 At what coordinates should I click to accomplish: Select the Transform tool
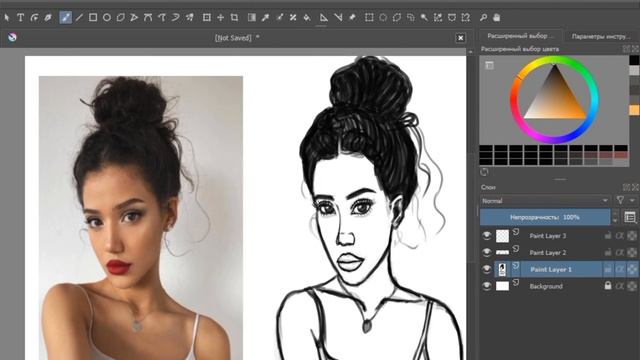207,18
